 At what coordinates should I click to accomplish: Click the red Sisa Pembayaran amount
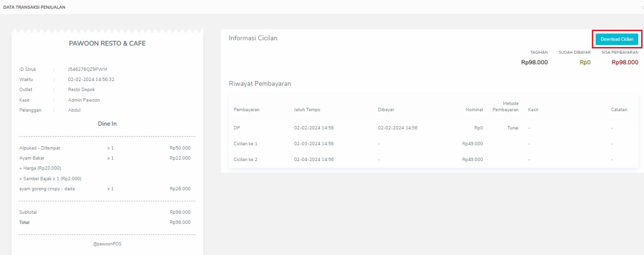point(625,62)
